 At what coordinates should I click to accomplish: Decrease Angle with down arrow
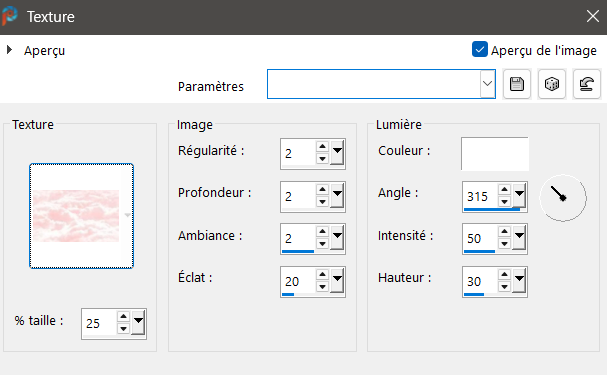click(504, 202)
